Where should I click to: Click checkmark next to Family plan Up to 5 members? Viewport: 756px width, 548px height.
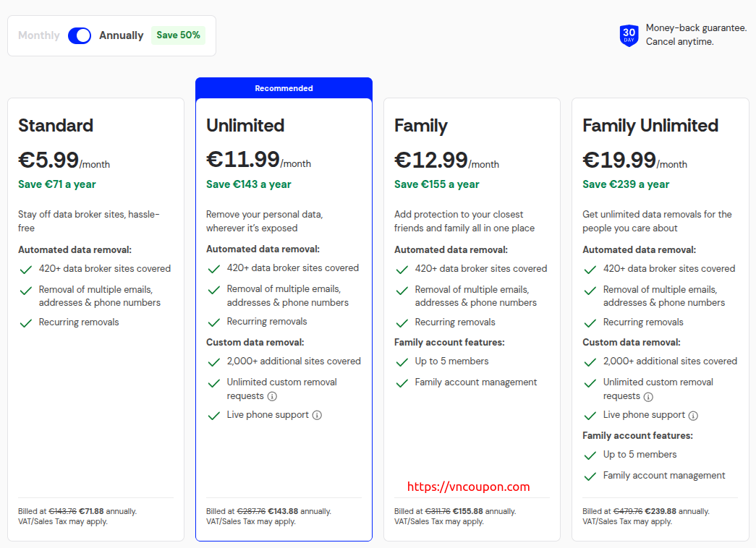point(402,362)
